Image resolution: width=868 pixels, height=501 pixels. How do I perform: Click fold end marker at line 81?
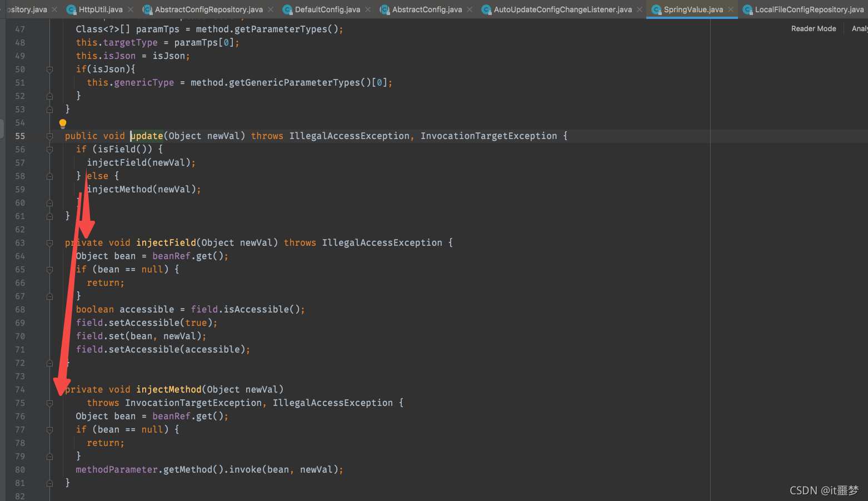[49, 483]
